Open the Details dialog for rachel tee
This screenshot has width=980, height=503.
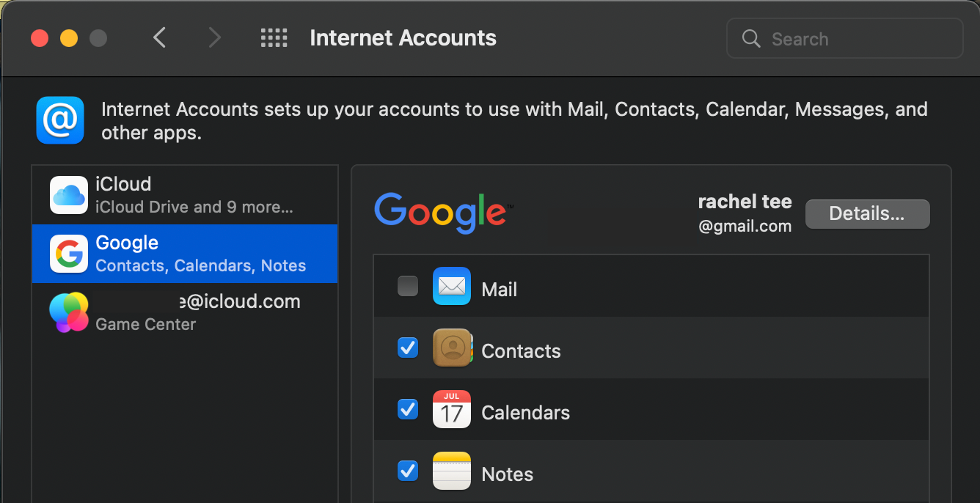coord(867,213)
